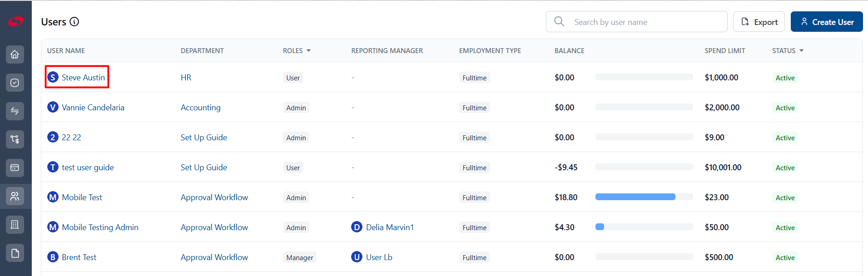Viewport: 868px width, 276px height.
Task: Click test user guide's T avatar
Action: (53, 167)
